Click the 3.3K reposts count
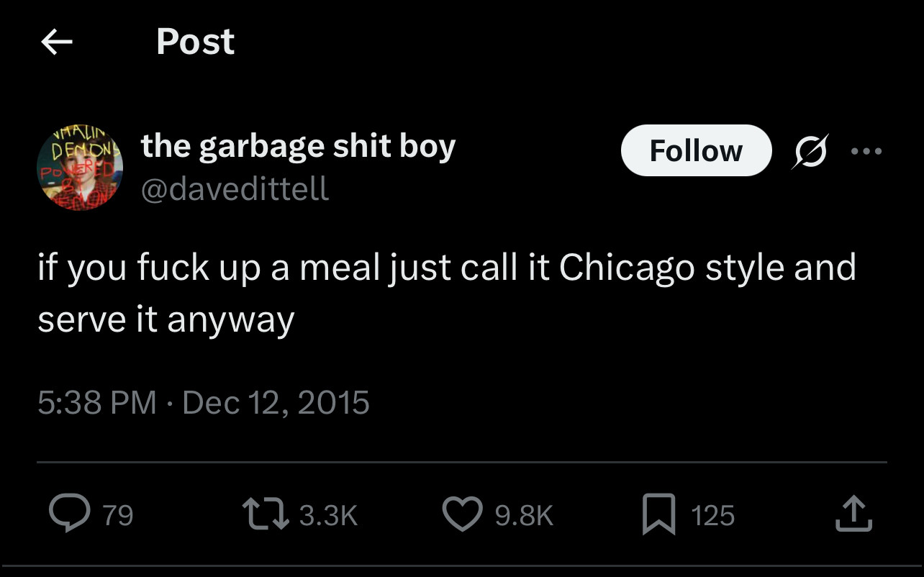Image resolution: width=924 pixels, height=577 pixels. (x=327, y=515)
